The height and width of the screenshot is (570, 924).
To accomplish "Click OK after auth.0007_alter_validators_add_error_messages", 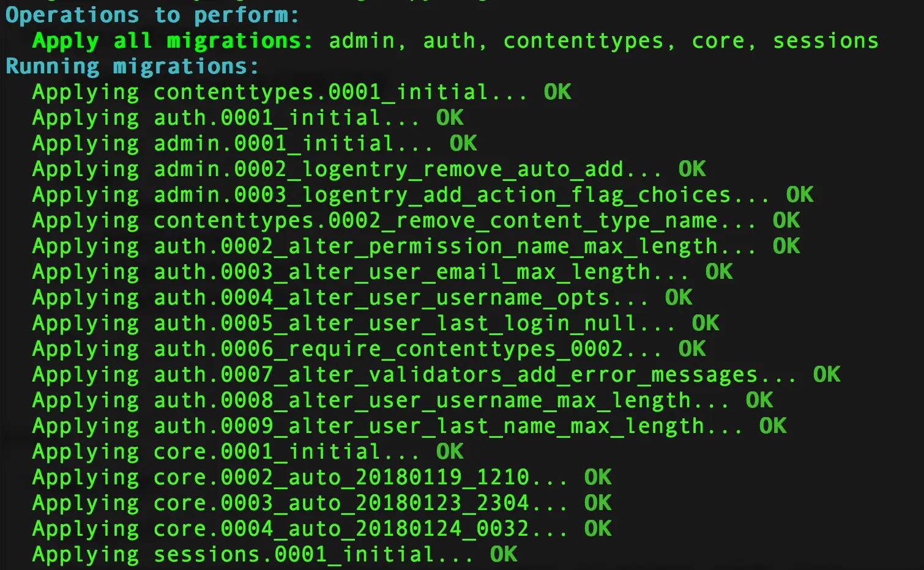I will click(x=827, y=374).
